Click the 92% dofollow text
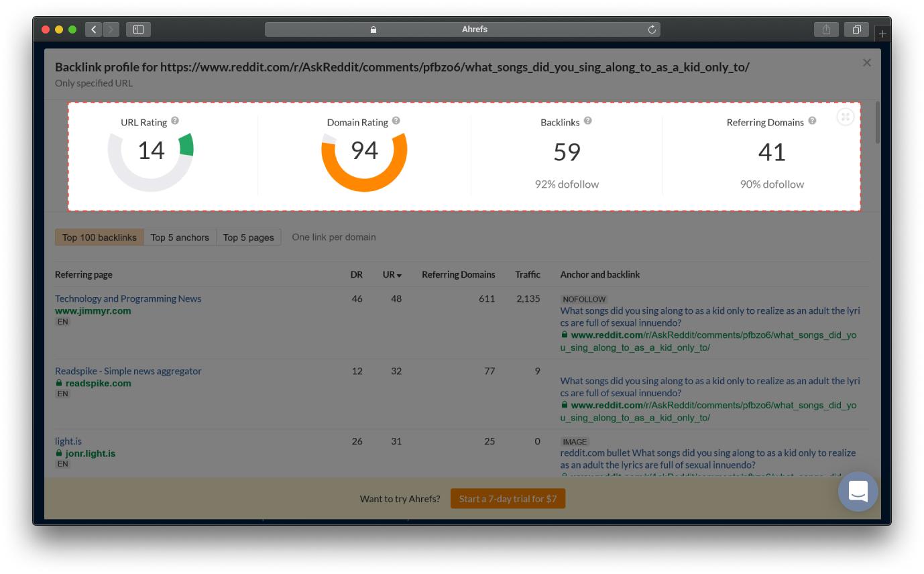 coord(567,184)
